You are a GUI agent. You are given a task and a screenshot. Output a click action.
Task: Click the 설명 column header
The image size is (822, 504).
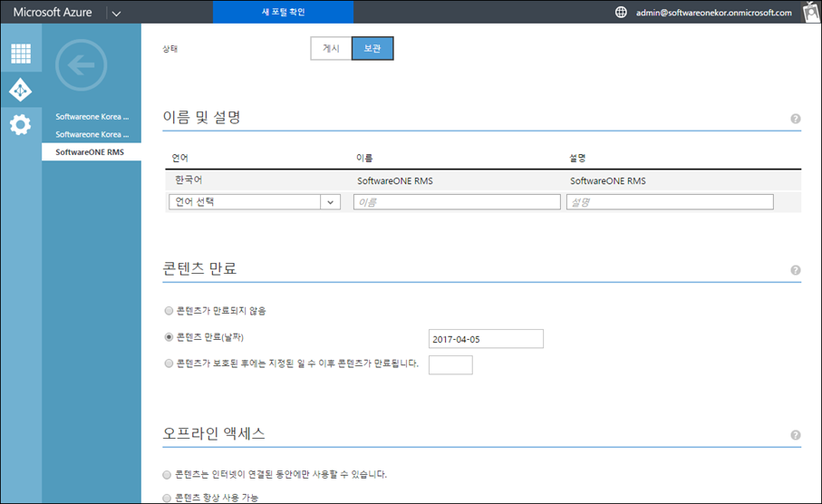[577, 158]
